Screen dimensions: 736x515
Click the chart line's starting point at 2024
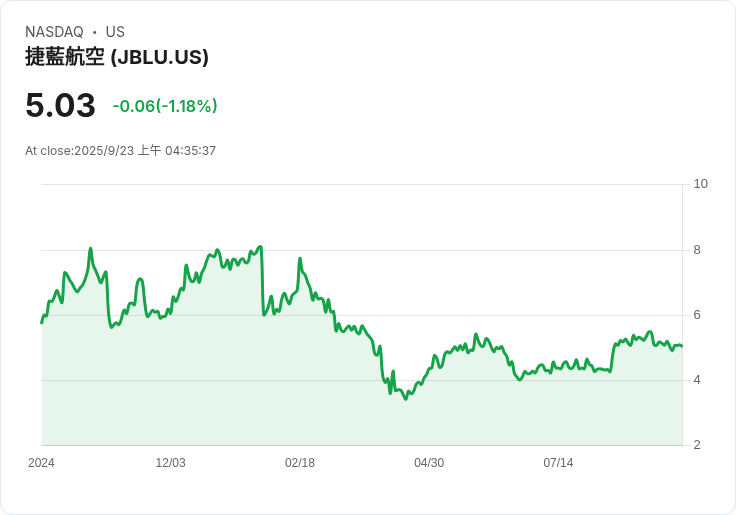[x=42, y=323]
